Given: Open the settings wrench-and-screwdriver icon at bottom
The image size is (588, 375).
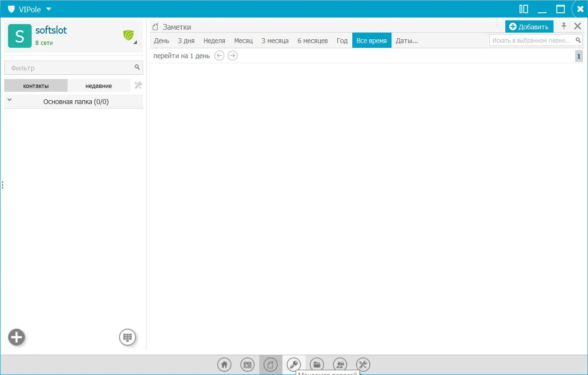Looking at the screenshot, I should (x=363, y=364).
